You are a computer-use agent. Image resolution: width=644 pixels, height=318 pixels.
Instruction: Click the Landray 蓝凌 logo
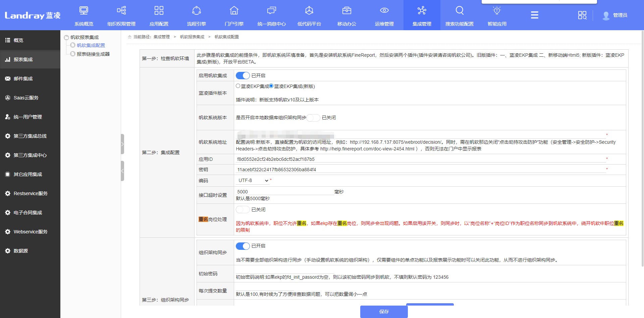33,15
